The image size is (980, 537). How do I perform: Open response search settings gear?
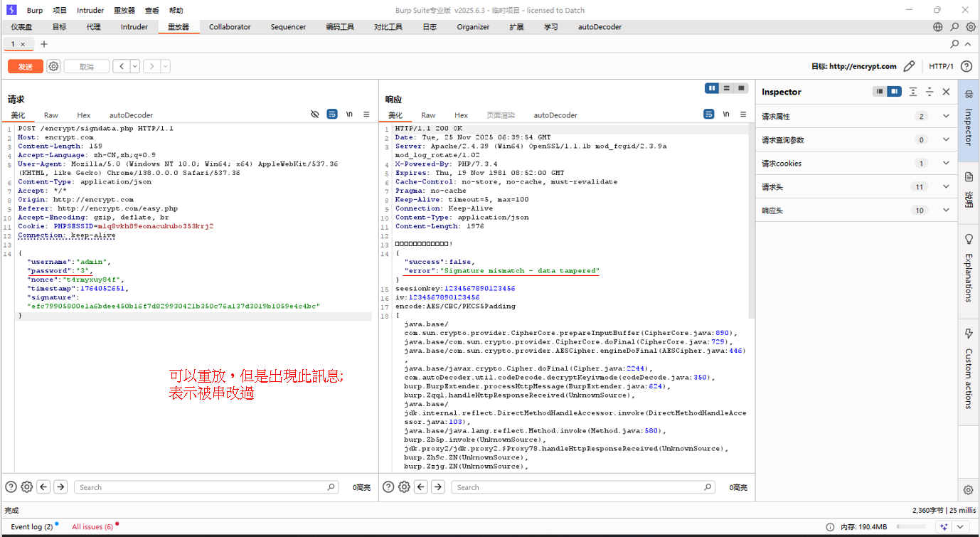405,487
